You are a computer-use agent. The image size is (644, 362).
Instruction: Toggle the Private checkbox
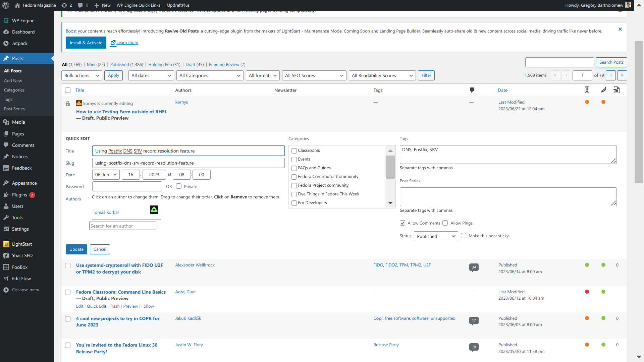coord(179,186)
